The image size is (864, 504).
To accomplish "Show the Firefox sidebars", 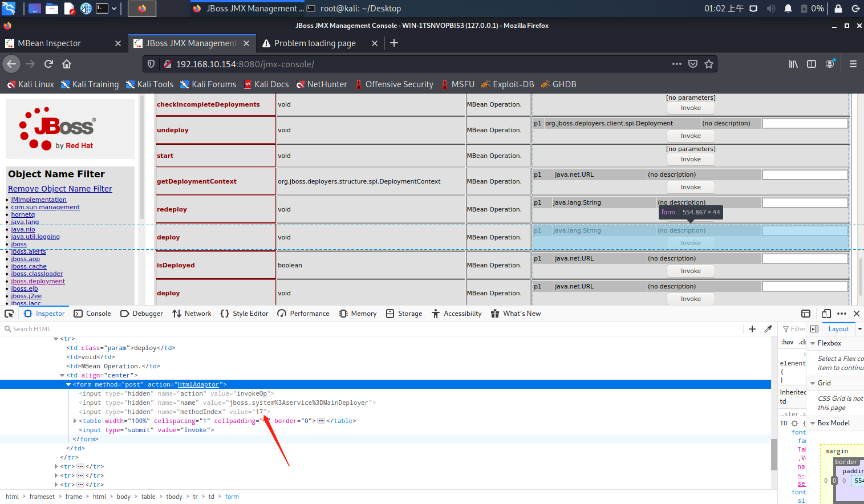I will coord(812,64).
